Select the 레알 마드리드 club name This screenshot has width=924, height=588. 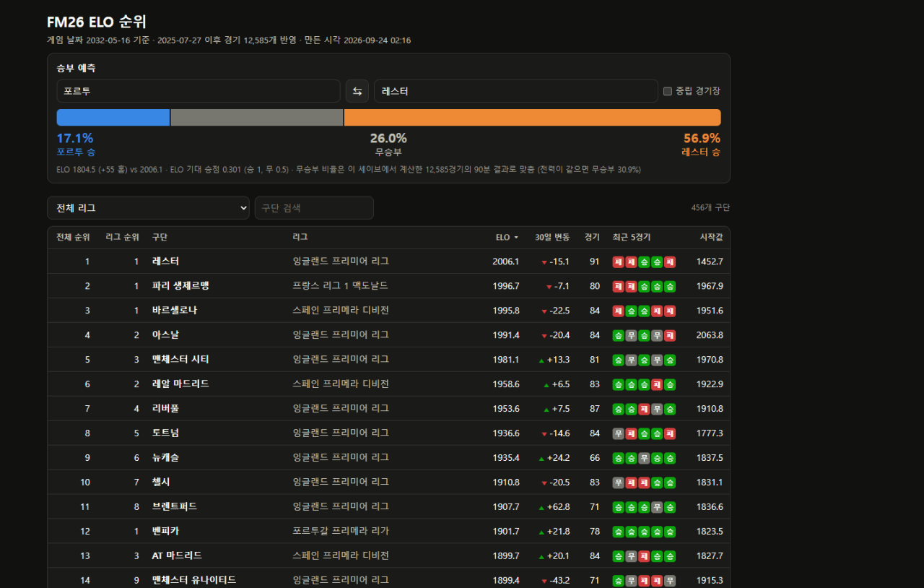point(180,384)
